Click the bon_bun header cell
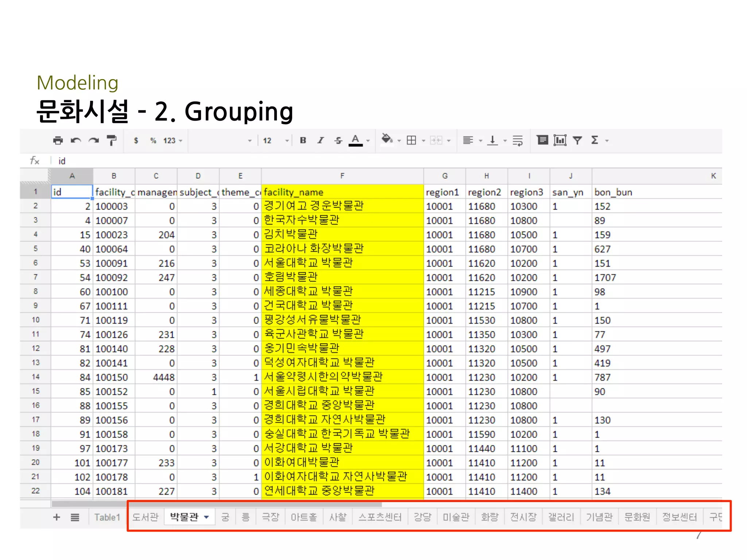The width and height of the screenshot is (747, 560). click(657, 192)
